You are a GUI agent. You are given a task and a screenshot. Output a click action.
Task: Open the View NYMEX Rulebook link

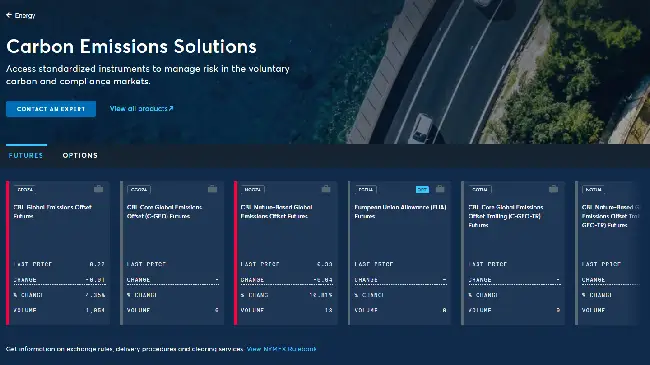281,349
